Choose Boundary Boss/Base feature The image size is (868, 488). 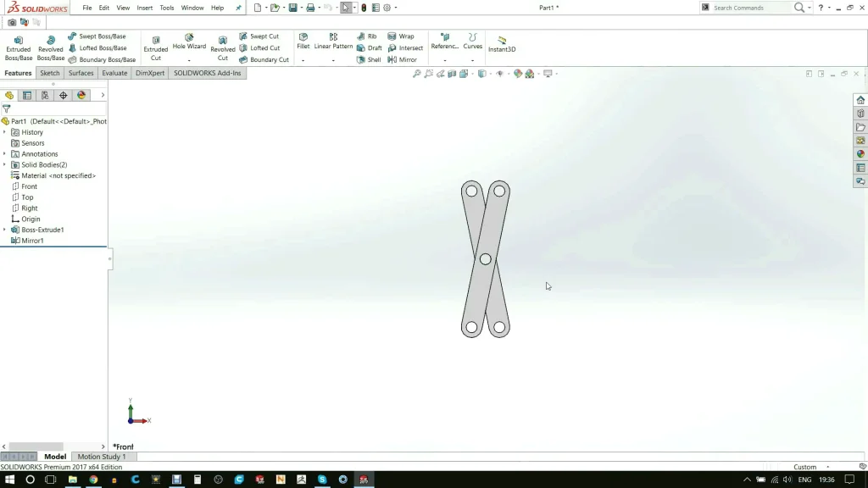(102, 59)
